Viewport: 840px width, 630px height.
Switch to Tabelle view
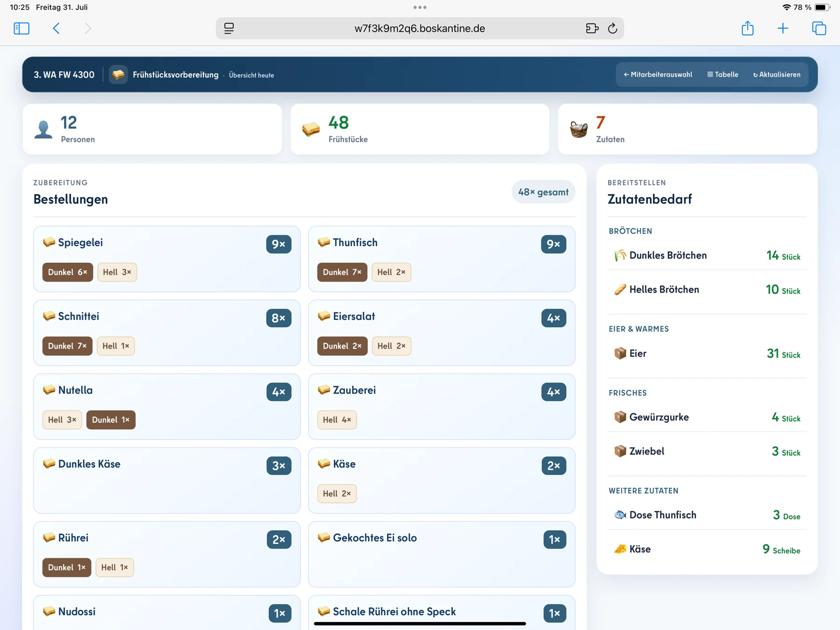[723, 75]
